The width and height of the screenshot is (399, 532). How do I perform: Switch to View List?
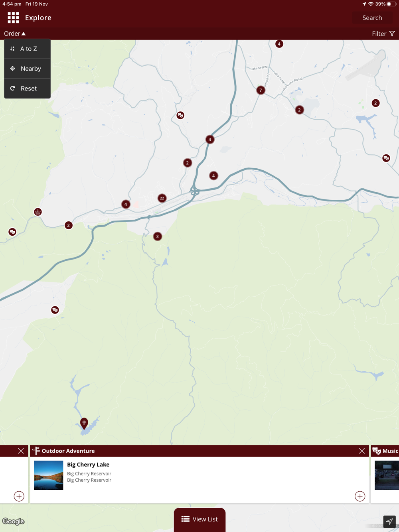click(199, 519)
